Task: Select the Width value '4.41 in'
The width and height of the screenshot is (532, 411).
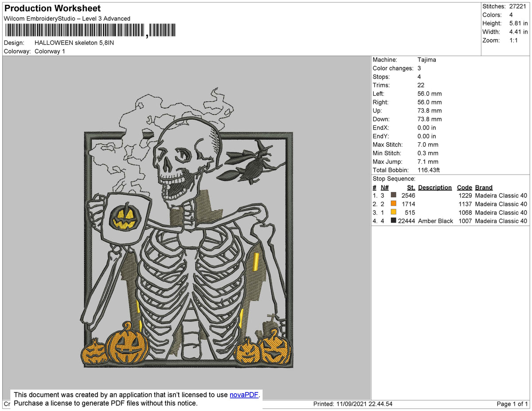Action: click(518, 31)
